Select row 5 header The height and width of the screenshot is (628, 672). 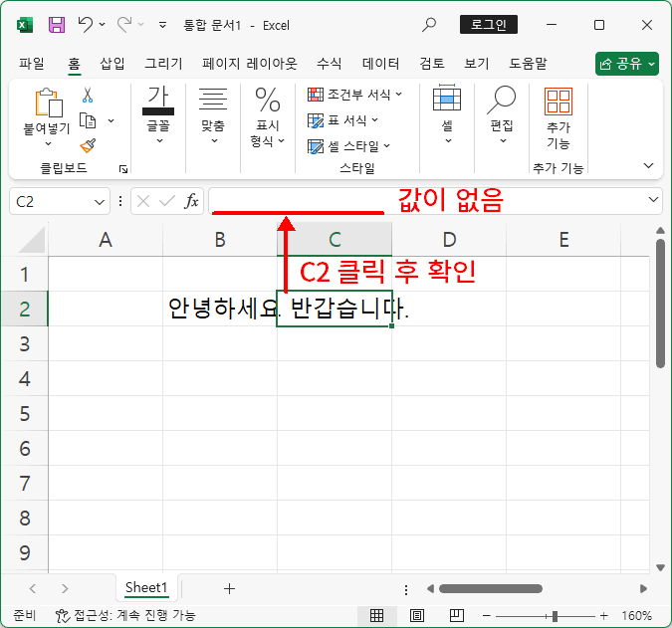[x=25, y=413]
